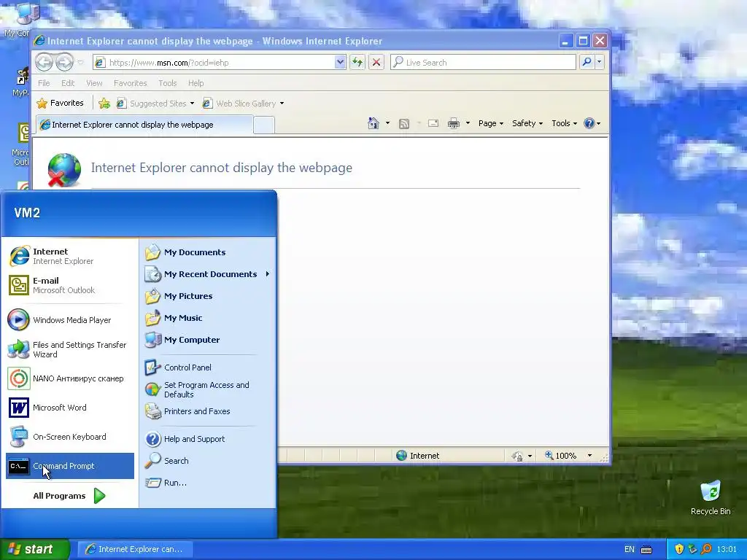The width and height of the screenshot is (747, 560).
Task: Expand the address bar URL dropdown
Action: (x=340, y=62)
